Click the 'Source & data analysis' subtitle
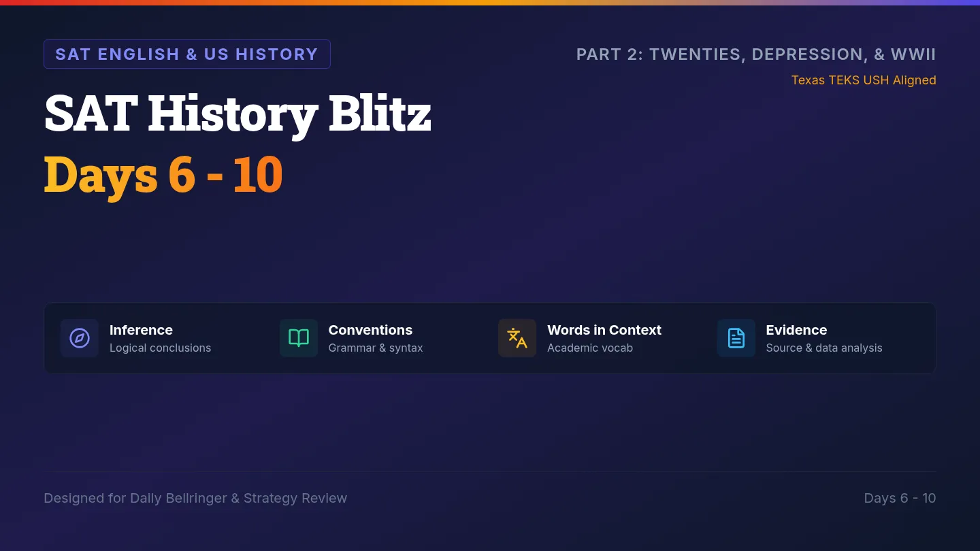Screen dimensions: 980x551 tap(824, 348)
